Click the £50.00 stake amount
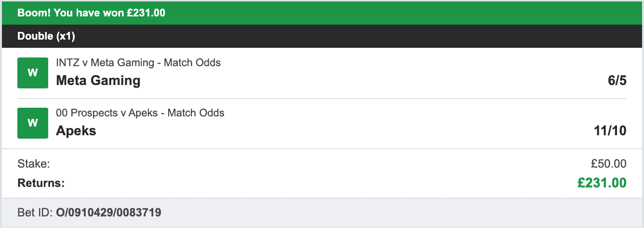The image size is (644, 228). [x=609, y=164]
